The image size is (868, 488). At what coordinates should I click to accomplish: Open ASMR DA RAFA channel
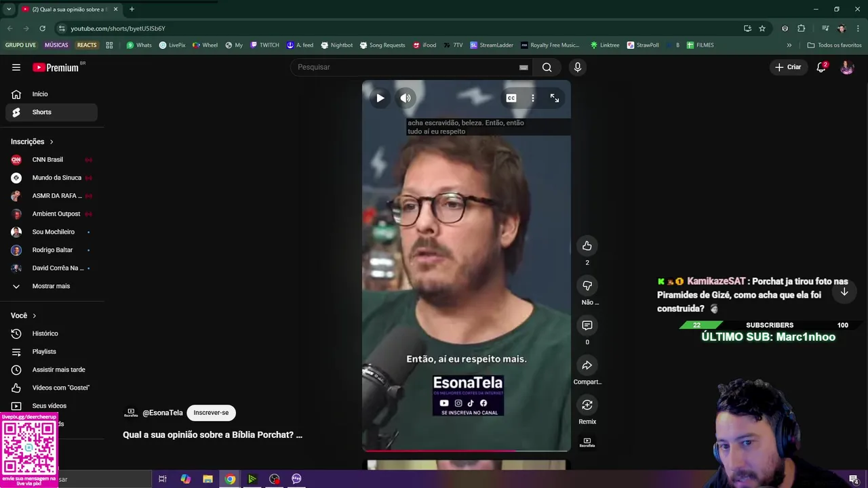click(x=52, y=196)
